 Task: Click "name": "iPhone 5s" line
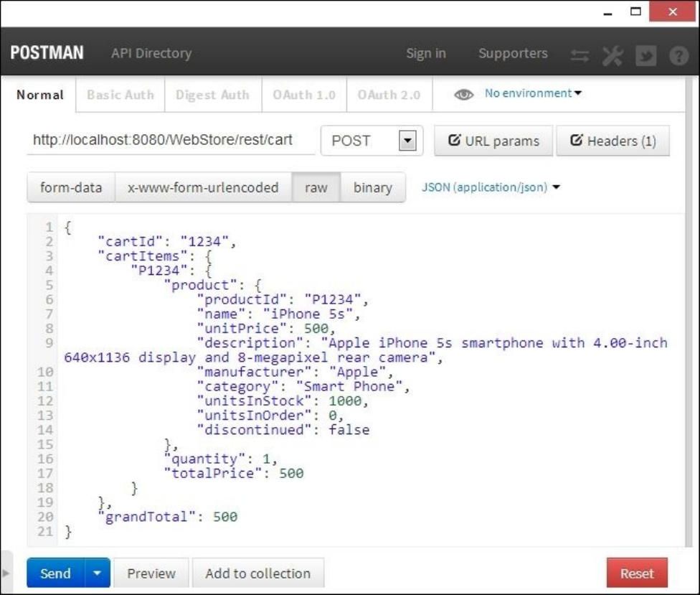278,314
